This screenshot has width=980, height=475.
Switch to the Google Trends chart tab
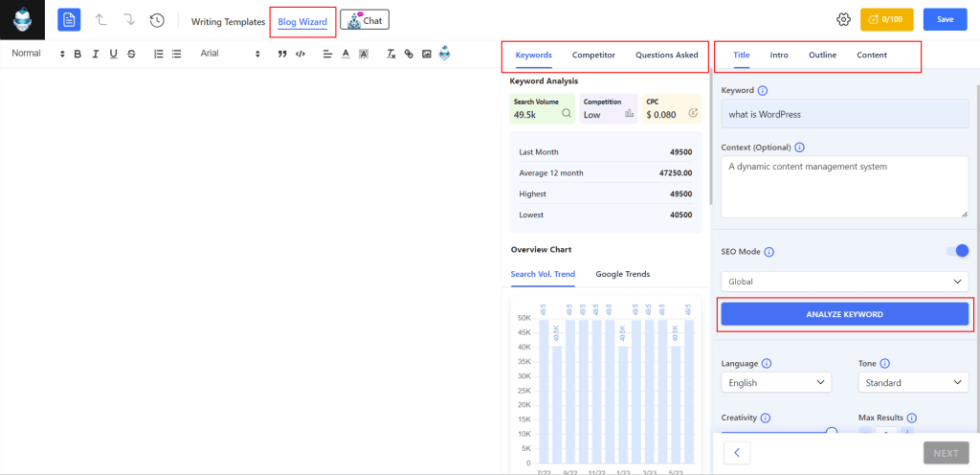622,274
